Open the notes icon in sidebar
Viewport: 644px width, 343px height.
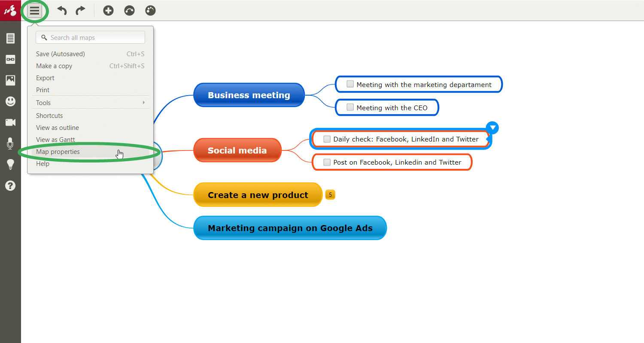pyautogui.click(x=10, y=38)
